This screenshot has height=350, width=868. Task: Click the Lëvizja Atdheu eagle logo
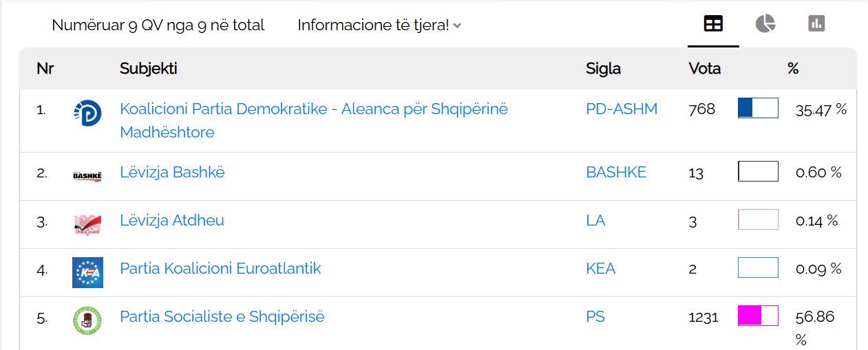point(87,224)
